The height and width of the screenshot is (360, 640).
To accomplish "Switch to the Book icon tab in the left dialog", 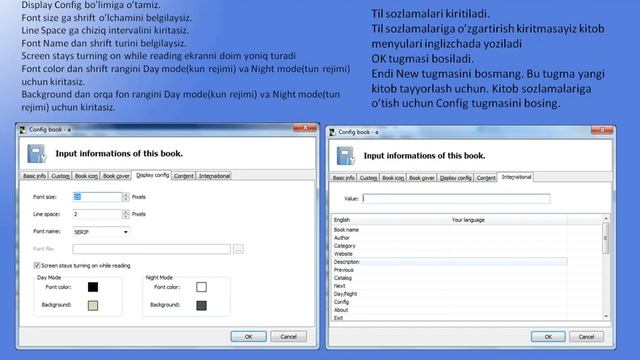I will pyautogui.click(x=86, y=176).
